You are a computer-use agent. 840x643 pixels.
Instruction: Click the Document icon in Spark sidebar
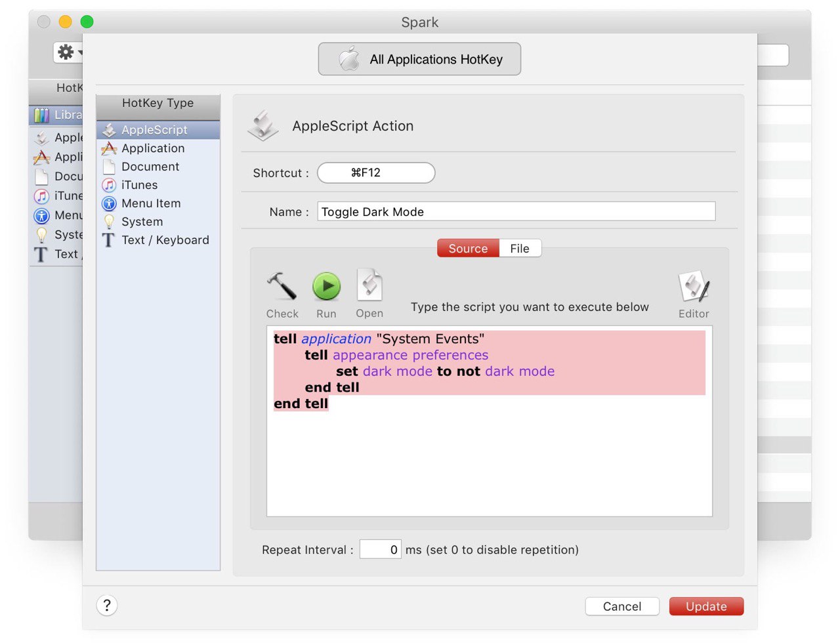tap(41, 176)
